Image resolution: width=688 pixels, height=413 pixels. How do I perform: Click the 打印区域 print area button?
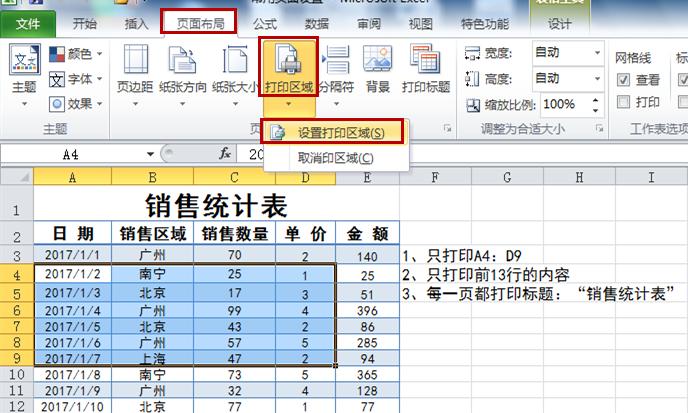(x=288, y=67)
